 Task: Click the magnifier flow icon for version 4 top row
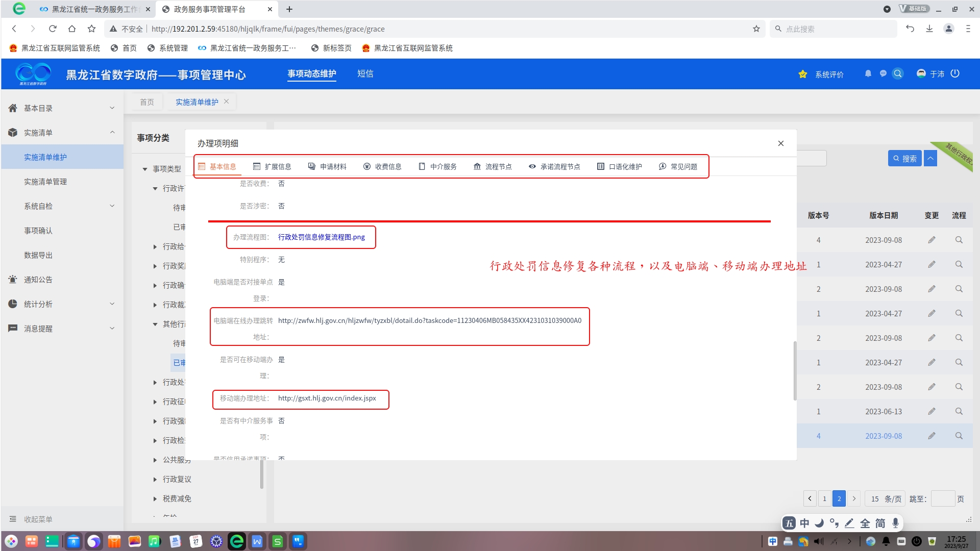click(x=959, y=240)
